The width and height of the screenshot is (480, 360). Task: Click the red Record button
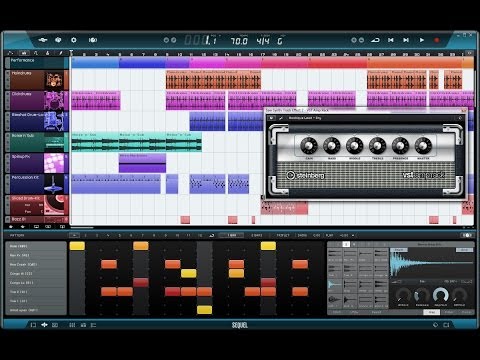[437, 40]
